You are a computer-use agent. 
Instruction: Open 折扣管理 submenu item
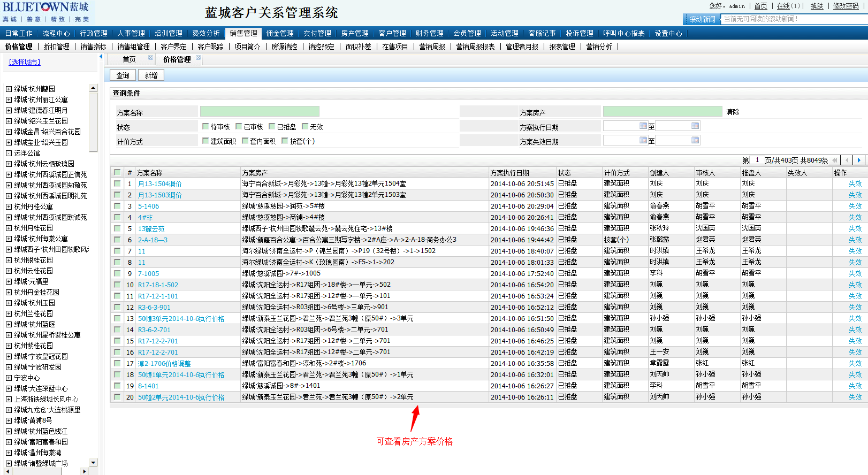[x=57, y=47]
